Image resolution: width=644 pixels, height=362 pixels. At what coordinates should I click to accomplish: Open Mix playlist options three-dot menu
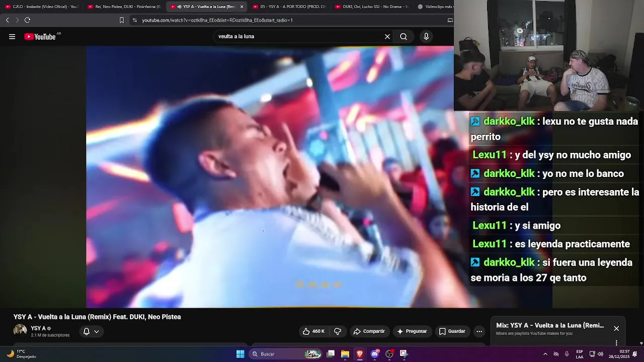click(x=616, y=343)
